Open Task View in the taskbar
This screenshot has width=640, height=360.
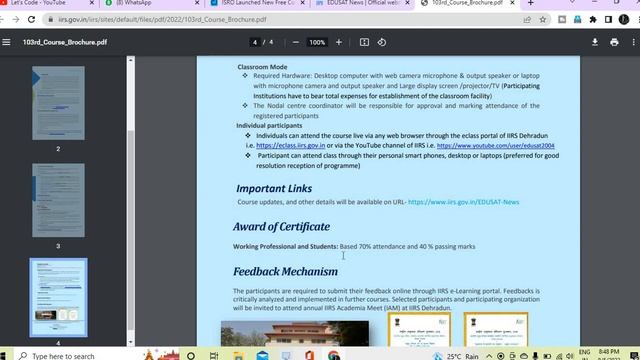point(214,356)
